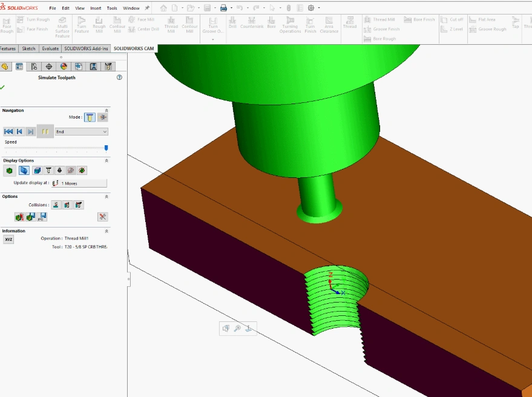532x397 pixels.
Task: Toggle section view display option
Action: [x=24, y=170]
